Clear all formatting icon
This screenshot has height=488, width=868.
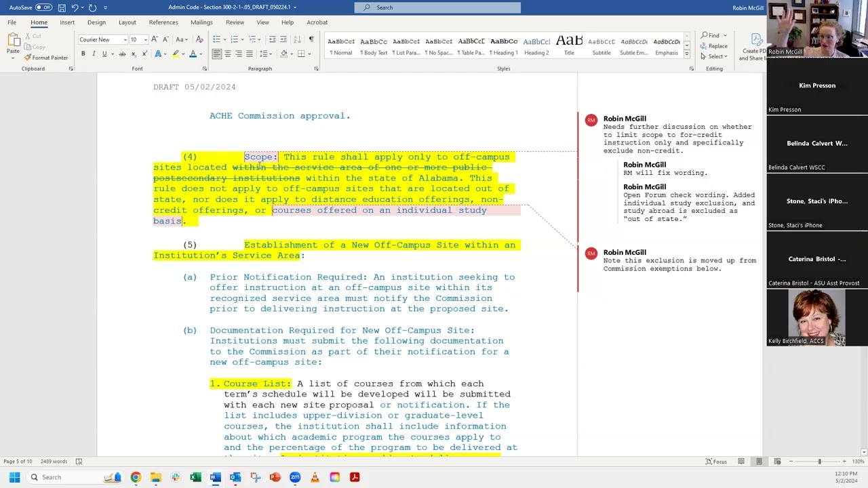point(198,39)
